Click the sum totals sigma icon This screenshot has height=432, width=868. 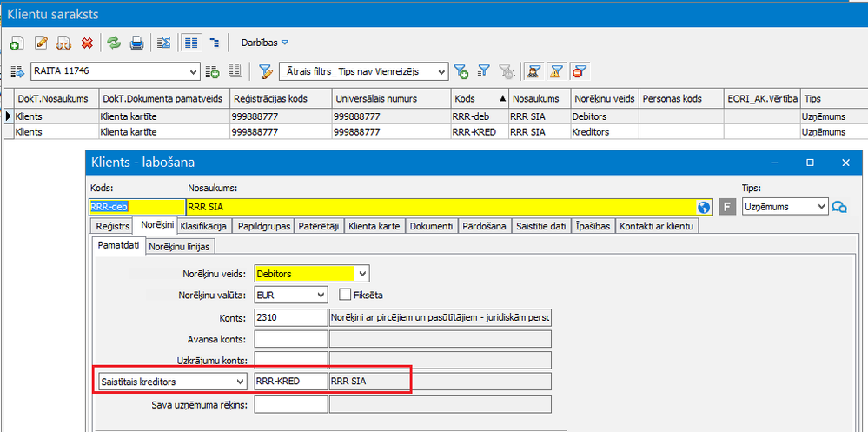(162, 42)
